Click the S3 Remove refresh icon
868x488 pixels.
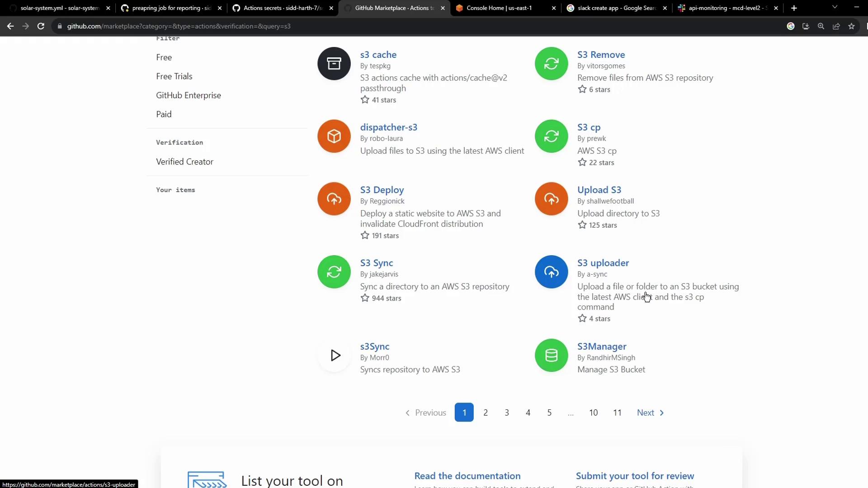551,64
